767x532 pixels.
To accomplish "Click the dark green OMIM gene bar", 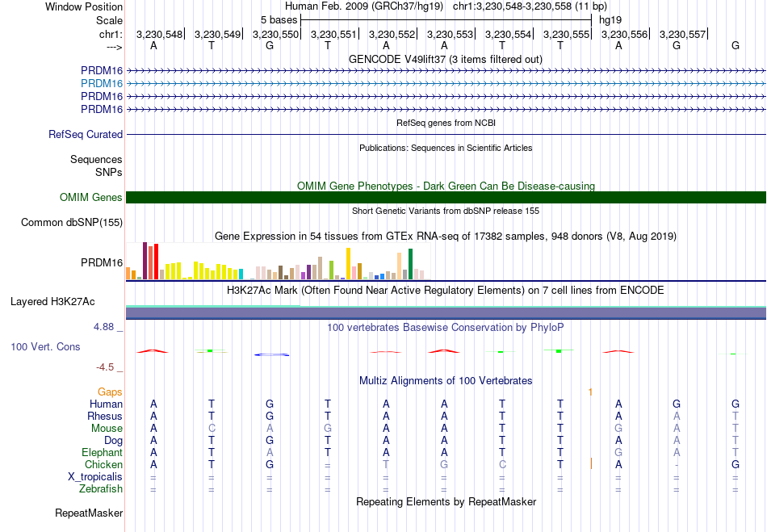I will point(446,197).
